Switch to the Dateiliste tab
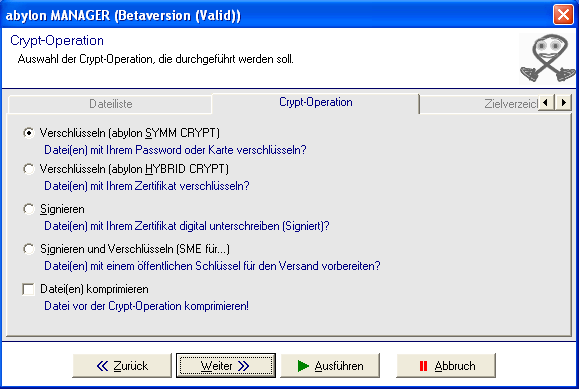Image resolution: width=579 pixels, height=389 pixels. click(110, 104)
